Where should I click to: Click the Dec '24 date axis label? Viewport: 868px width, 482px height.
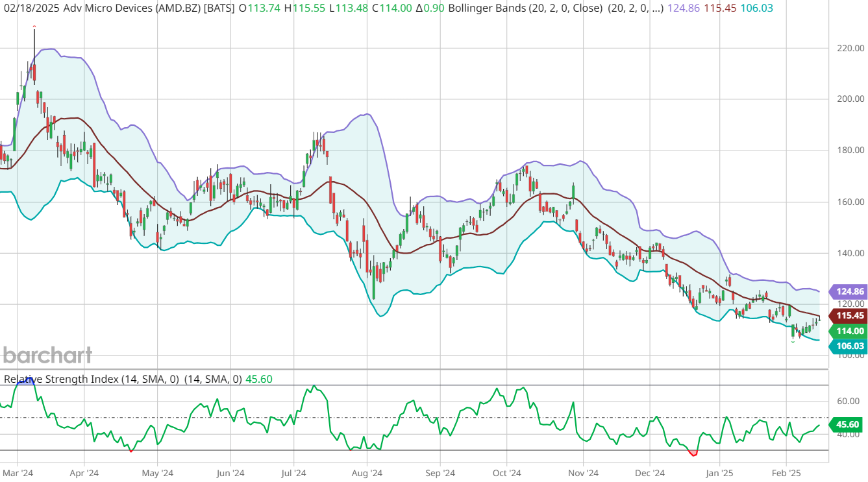tap(649, 473)
